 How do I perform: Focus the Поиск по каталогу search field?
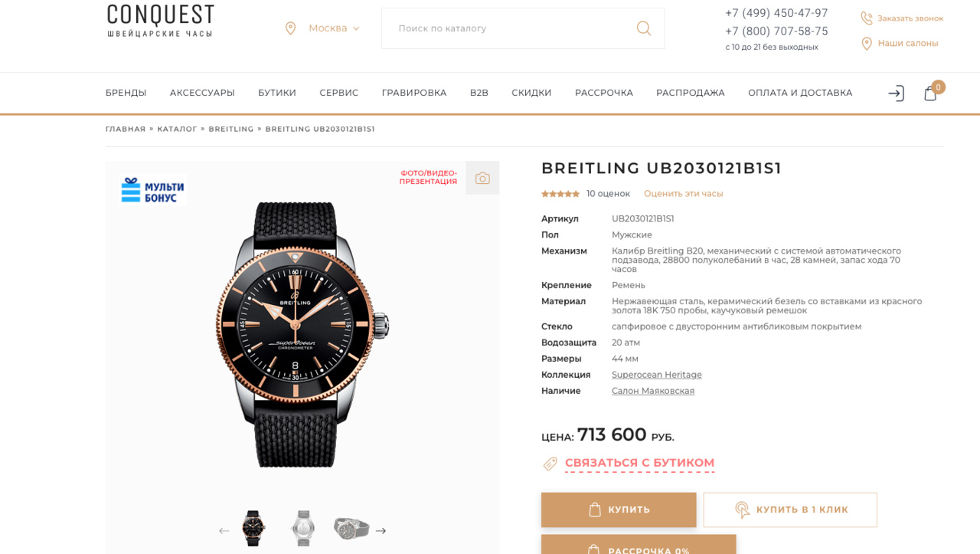point(509,28)
